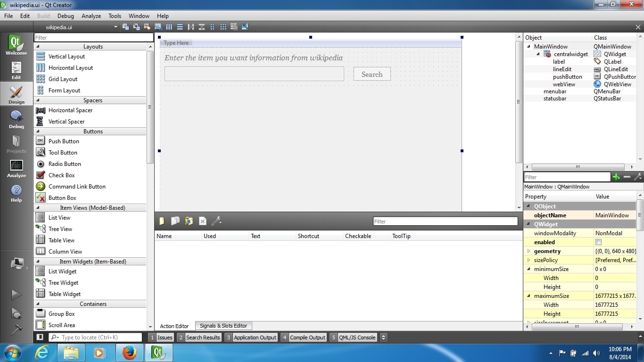Open the Search Results pane
The width and height of the screenshot is (644, 362).
pyautogui.click(x=199, y=337)
